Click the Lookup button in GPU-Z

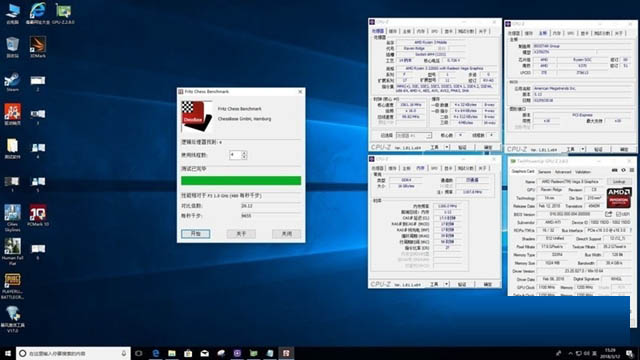[x=619, y=181]
